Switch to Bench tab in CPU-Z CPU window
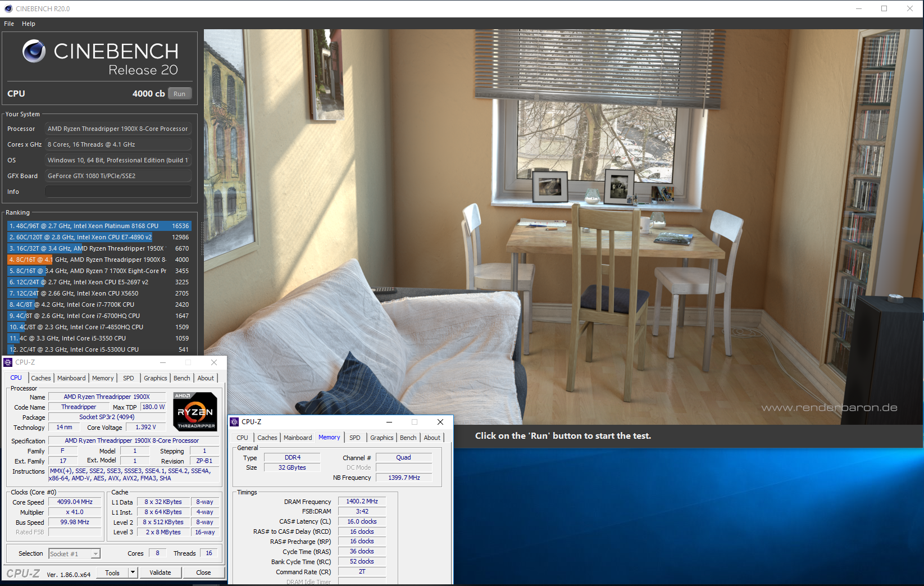The height and width of the screenshot is (586, 924). 181,378
